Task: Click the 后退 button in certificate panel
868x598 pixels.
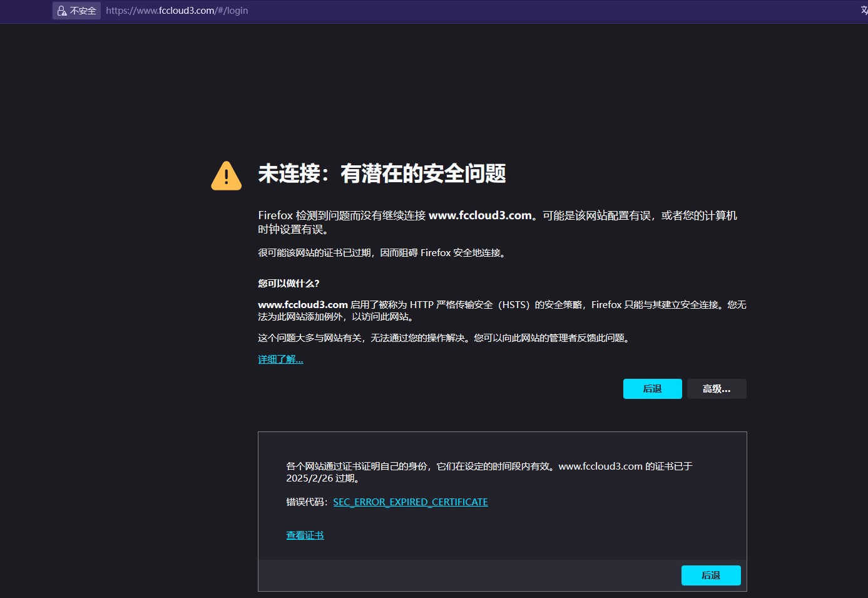Action: [x=711, y=575]
